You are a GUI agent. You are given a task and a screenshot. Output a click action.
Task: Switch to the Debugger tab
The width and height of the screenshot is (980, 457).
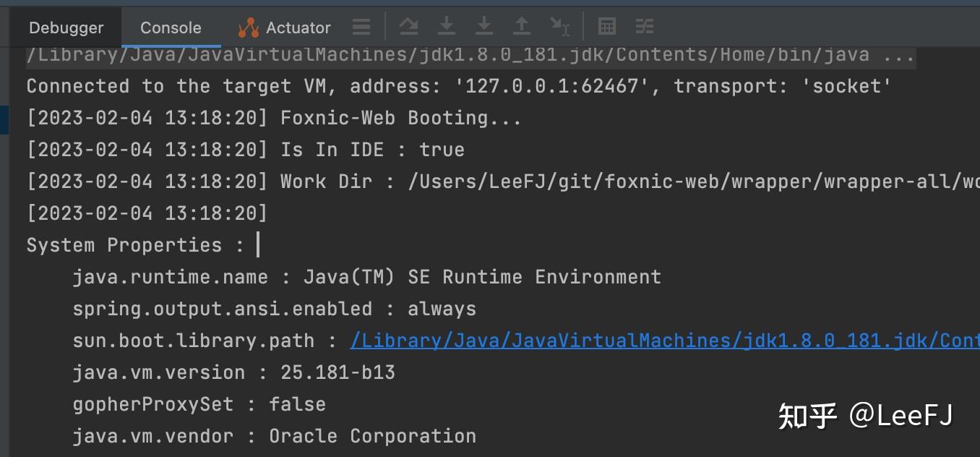click(x=66, y=27)
